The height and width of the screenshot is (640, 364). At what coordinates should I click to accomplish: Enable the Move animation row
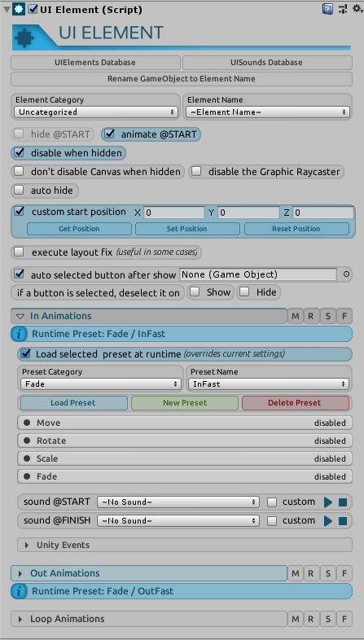(185, 423)
